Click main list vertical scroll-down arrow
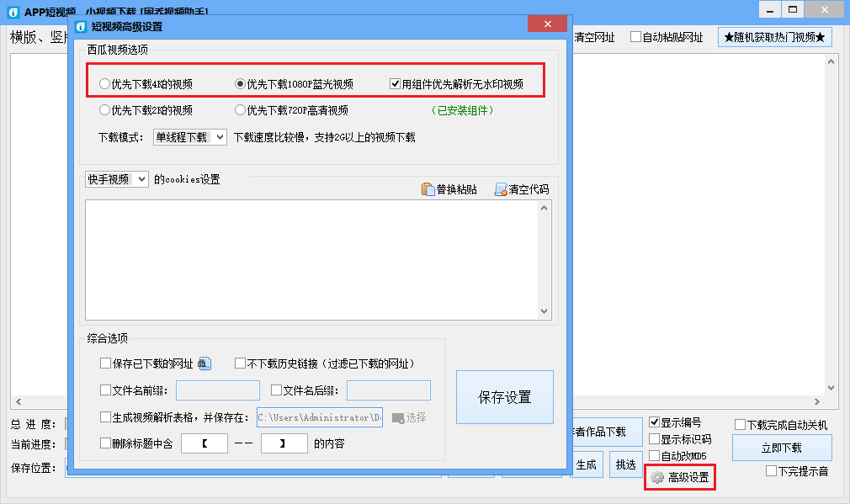Viewport: 850px width, 504px height. point(831,388)
